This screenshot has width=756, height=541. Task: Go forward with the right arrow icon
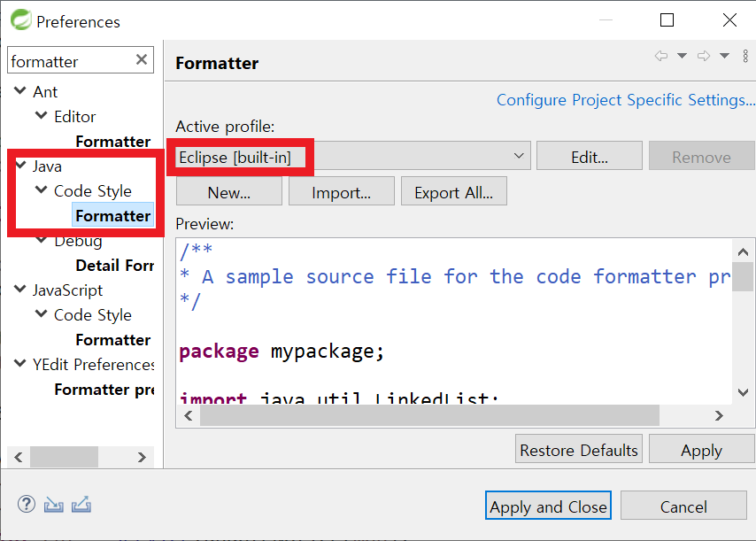tap(704, 56)
